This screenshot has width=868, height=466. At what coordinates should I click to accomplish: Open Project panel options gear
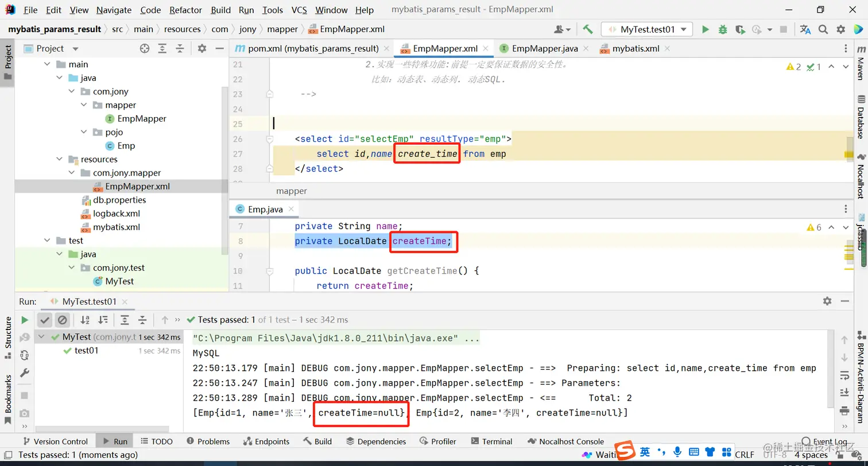click(x=201, y=49)
